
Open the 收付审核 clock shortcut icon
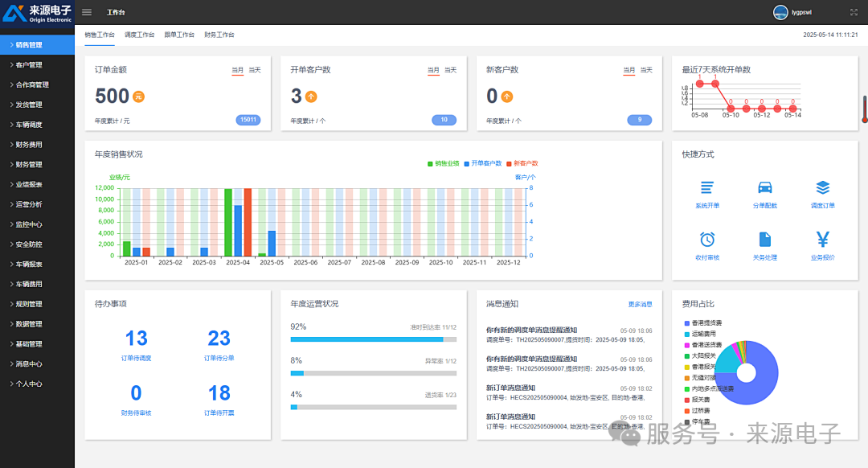(x=707, y=240)
